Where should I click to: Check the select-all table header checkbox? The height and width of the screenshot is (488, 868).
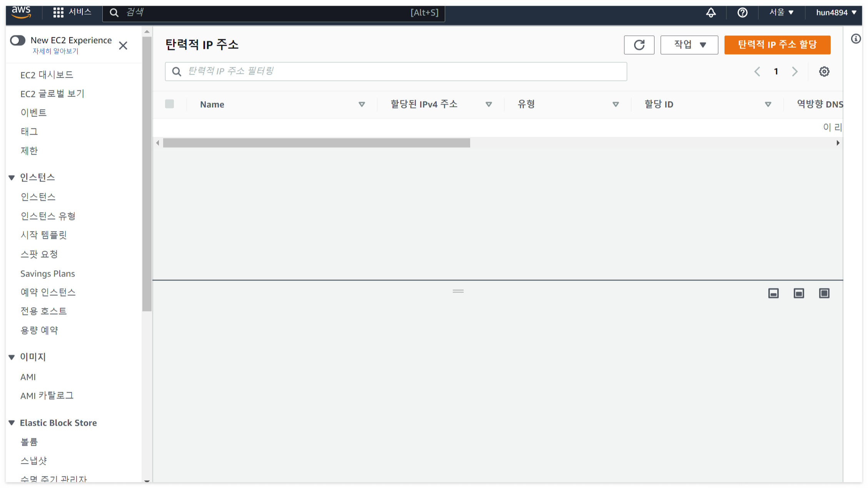[169, 104]
